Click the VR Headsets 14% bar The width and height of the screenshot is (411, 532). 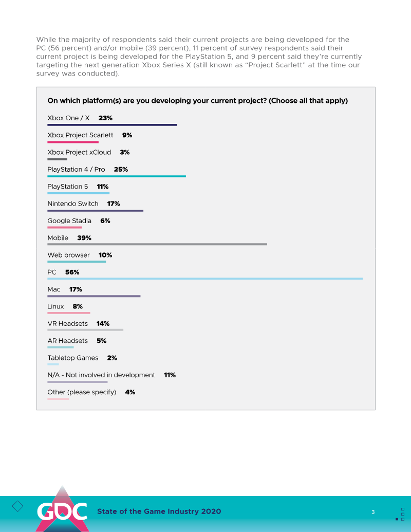(x=85, y=330)
